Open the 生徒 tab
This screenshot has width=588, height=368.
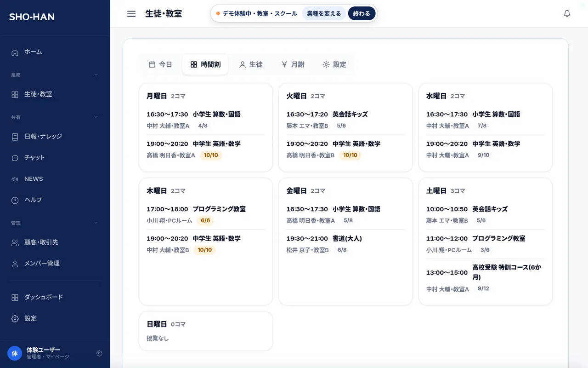coord(251,64)
